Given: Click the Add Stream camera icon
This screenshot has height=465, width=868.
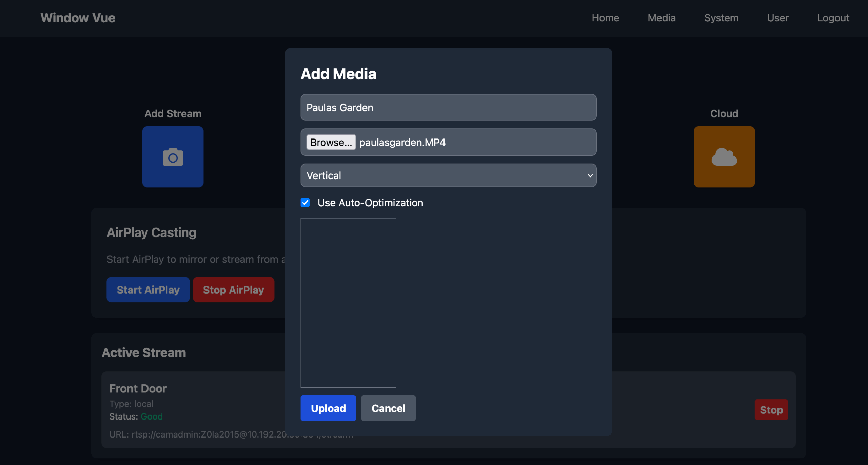Looking at the screenshot, I should pos(173,157).
